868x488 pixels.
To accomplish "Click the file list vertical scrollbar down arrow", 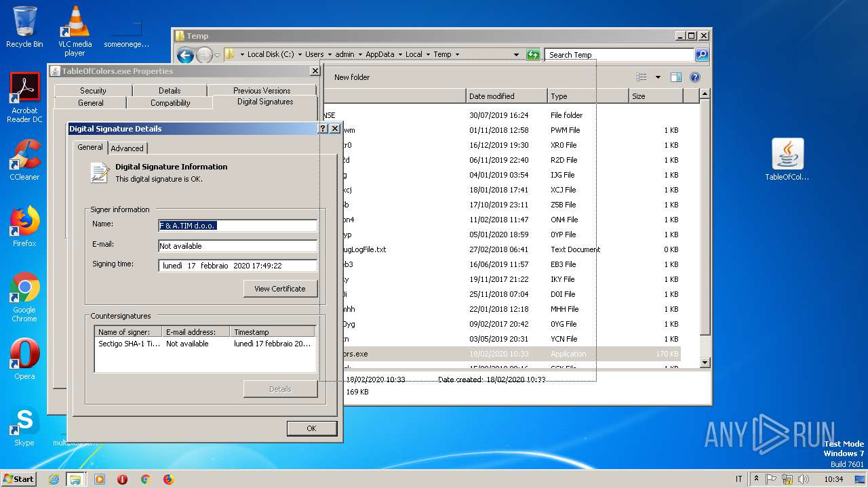I will [705, 363].
